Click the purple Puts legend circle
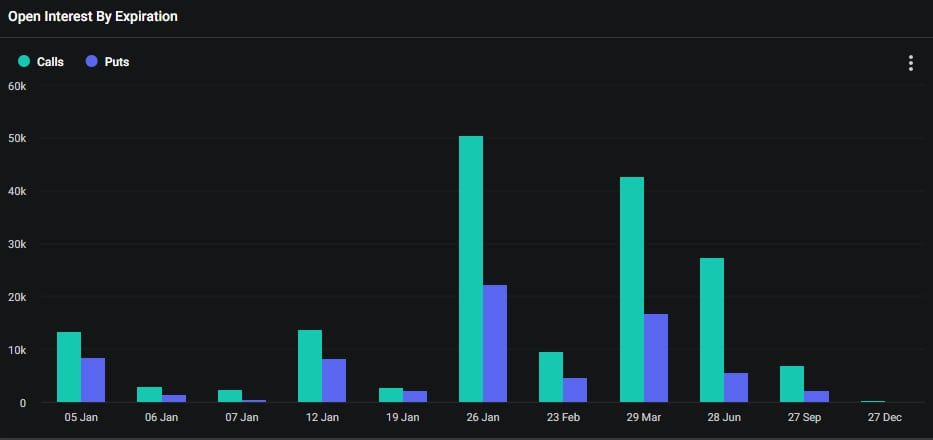 pyautogui.click(x=92, y=61)
